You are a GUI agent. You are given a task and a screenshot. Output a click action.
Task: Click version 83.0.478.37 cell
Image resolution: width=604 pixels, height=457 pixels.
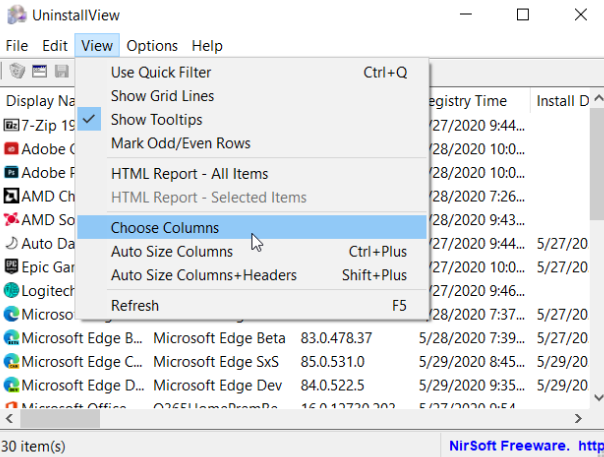pyautogui.click(x=336, y=338)
